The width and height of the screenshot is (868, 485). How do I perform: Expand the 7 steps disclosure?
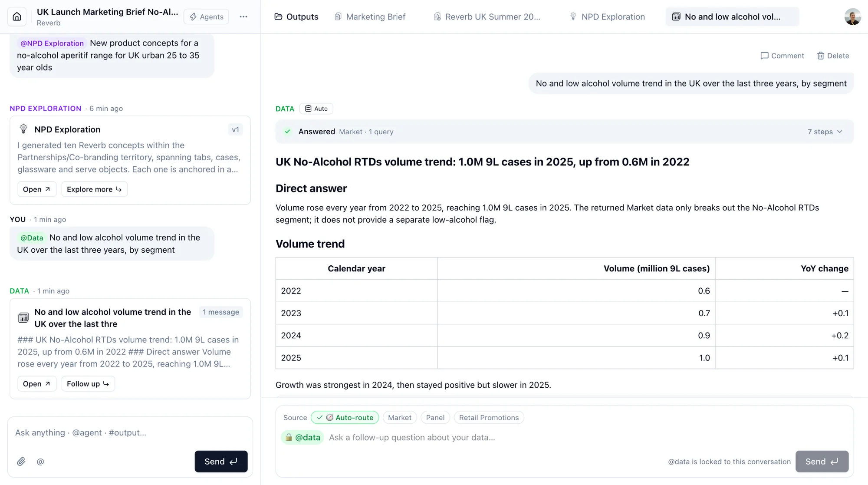pos(825,132)
